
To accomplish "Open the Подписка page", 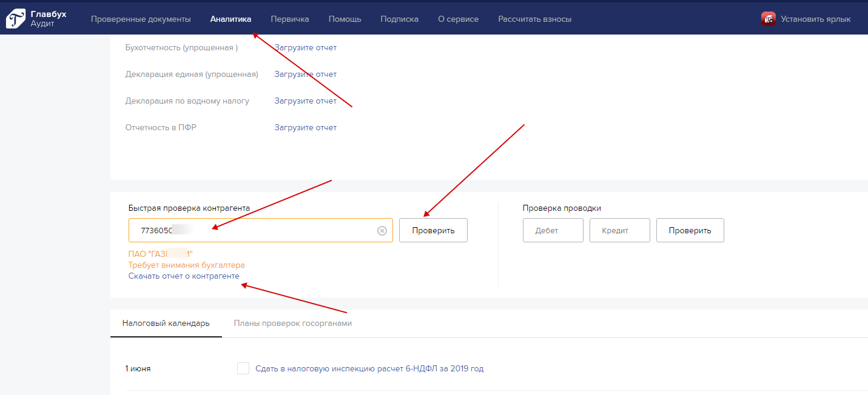I will coord(399,19).
